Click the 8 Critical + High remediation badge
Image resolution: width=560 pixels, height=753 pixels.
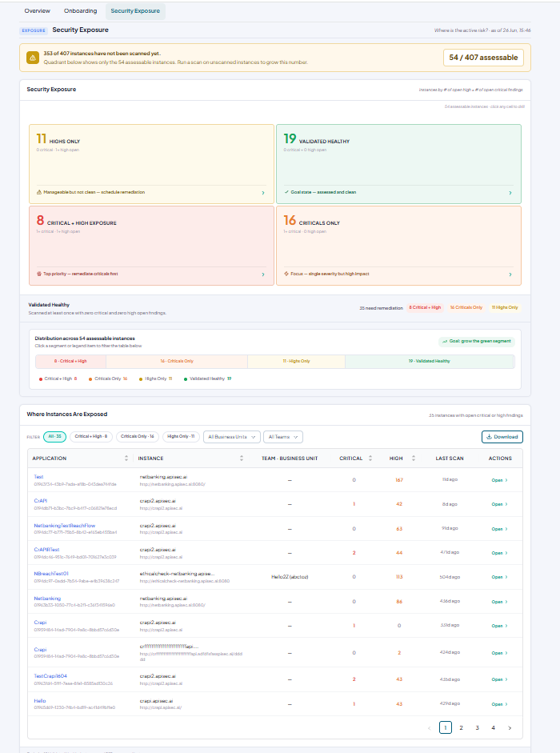point(425,307)
